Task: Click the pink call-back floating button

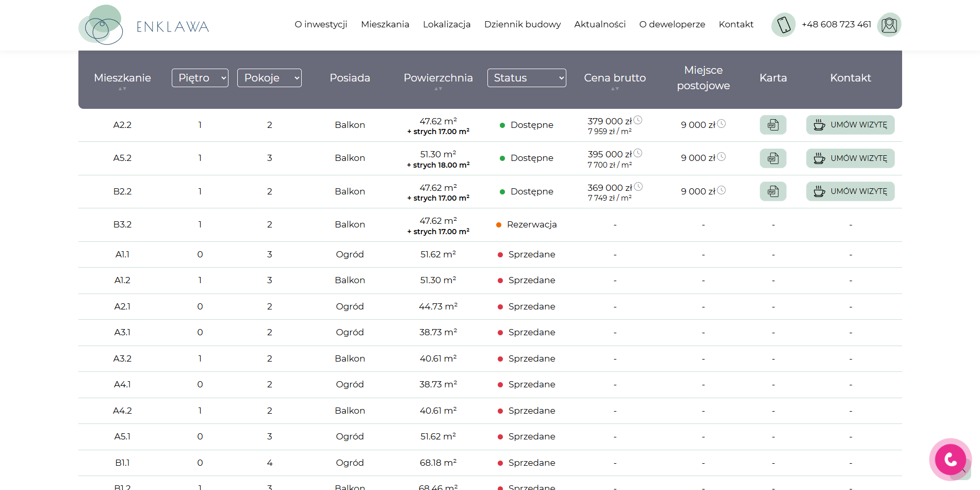Action: pos(950,459)
